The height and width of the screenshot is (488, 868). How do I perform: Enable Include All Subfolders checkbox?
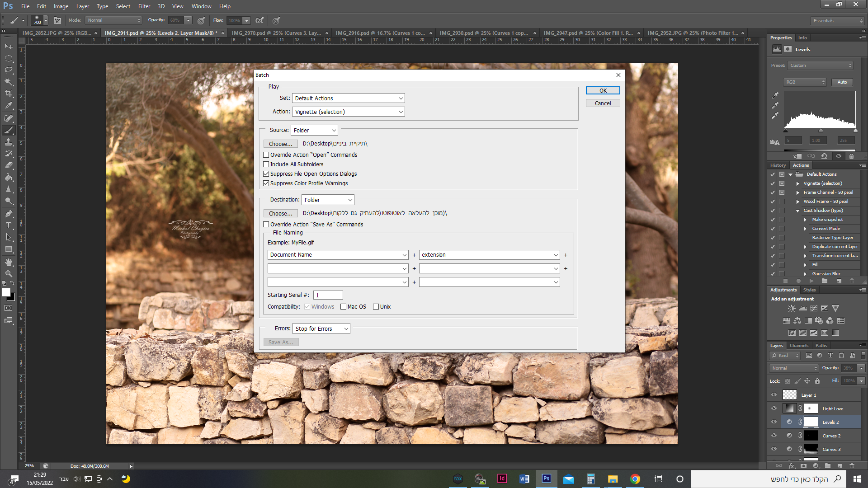266,164
